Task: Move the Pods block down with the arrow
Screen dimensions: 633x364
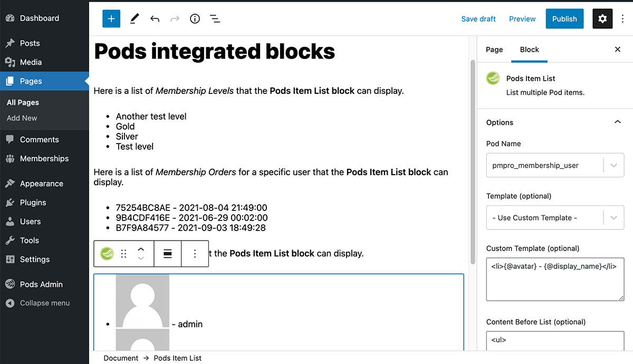Action: (141, 258)
